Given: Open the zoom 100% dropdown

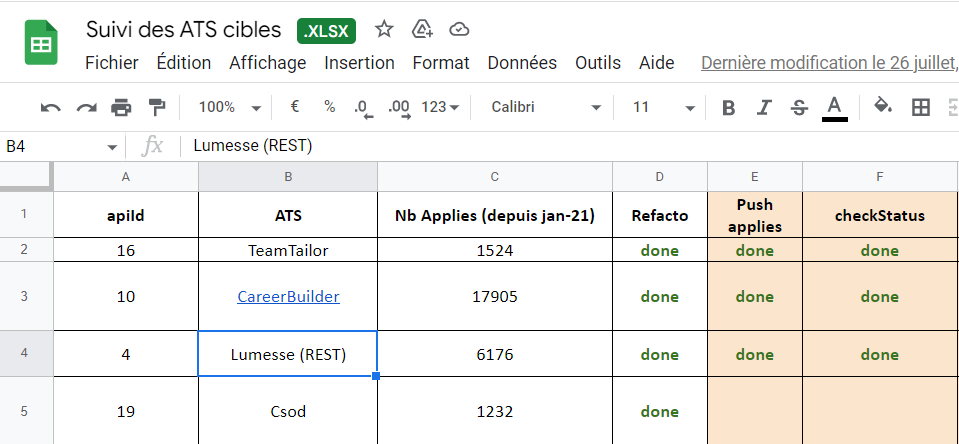Looking at the screenshot, I should [x=229, y=108].
